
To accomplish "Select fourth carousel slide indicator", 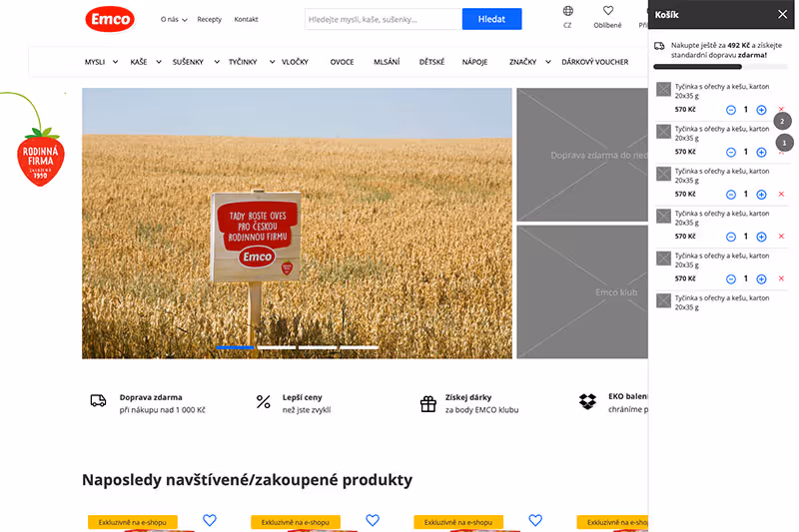I will (x=360, y=347).
